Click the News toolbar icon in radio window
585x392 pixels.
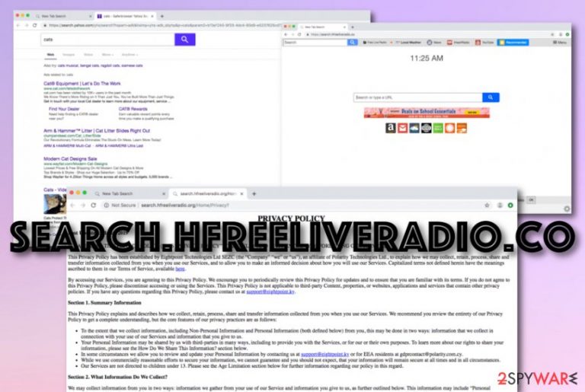coord(434,43)
